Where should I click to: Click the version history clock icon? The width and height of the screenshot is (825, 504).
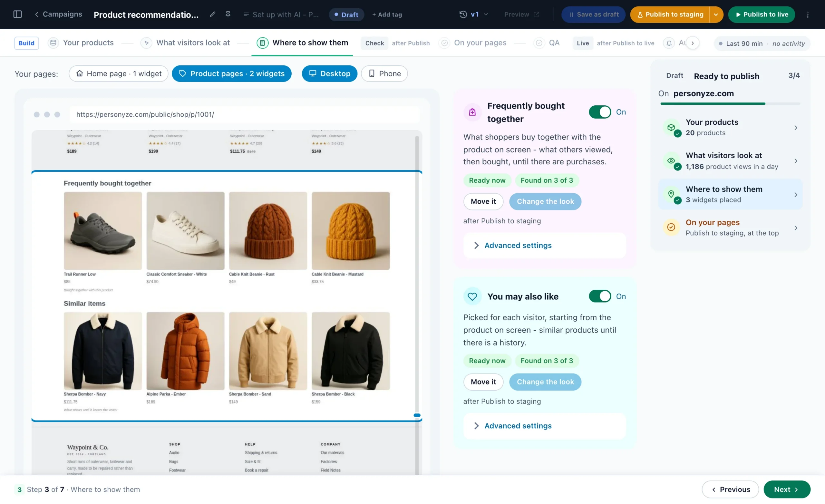(x=463, y=15)
